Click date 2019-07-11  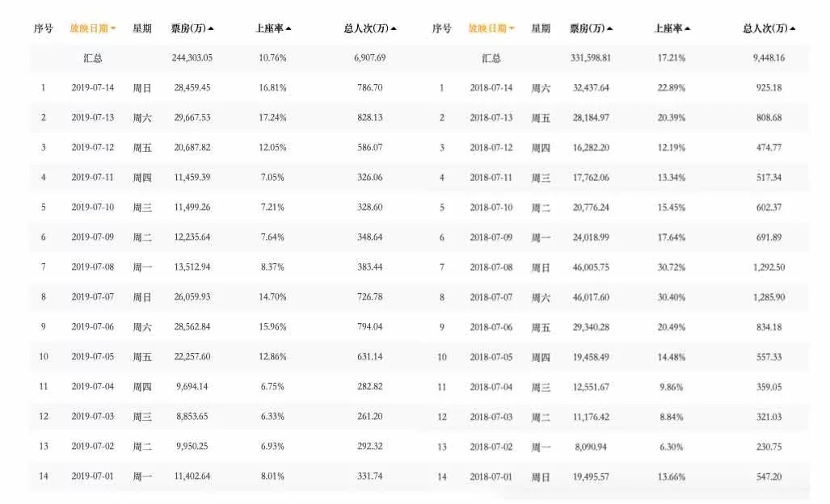[93, 177]
